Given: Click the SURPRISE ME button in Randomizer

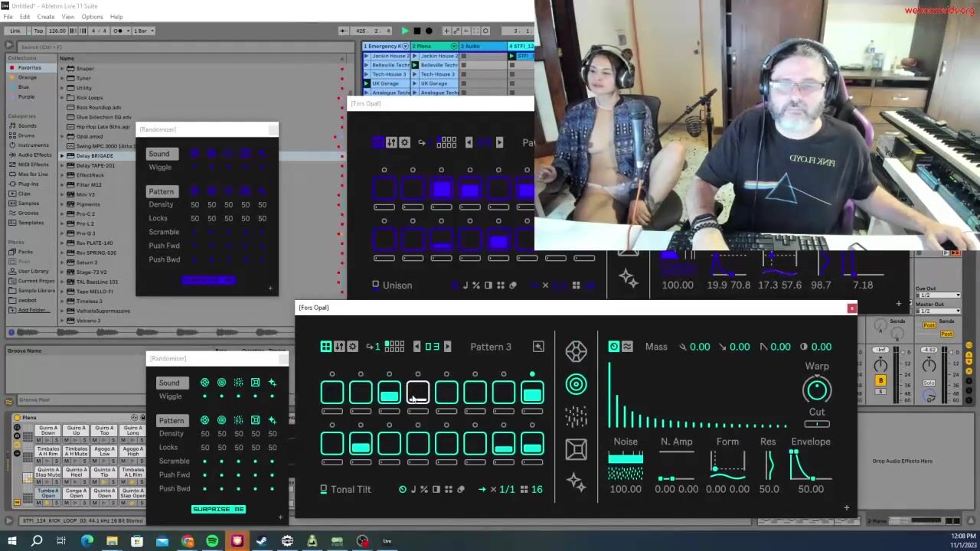Looking at the screenshot, I should 218,509.
